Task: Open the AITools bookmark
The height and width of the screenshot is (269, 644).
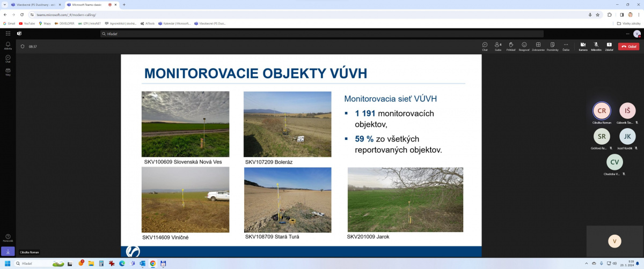Action: (147, 24)
